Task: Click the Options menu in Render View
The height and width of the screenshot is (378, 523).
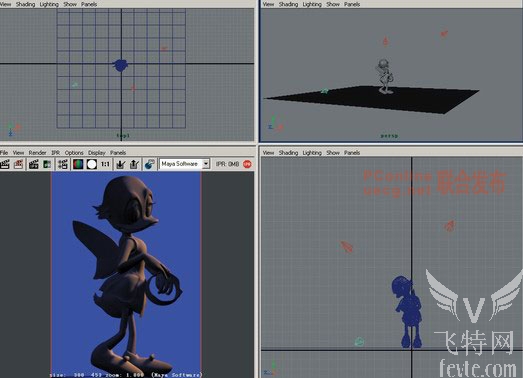Action: pos(74,152)
